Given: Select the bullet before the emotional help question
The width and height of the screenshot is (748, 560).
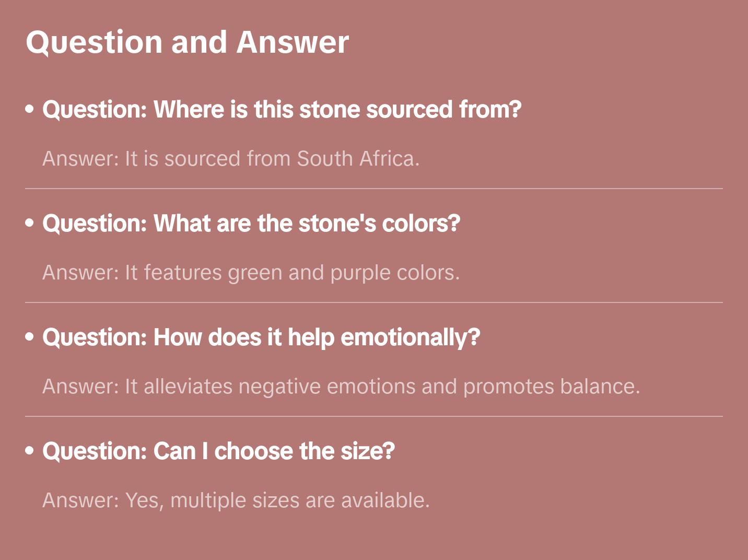Looking at the screenshot, I should coord(30,337).
